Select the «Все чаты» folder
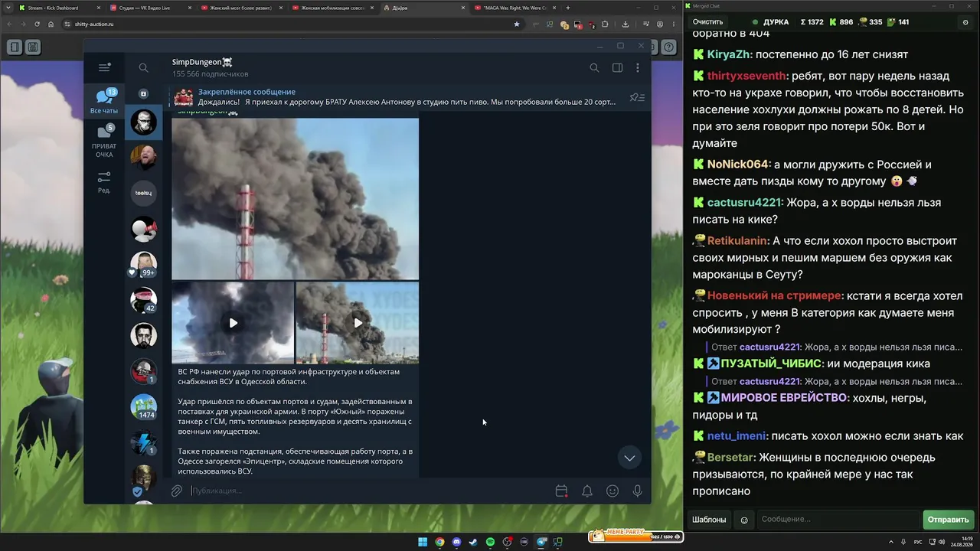The image size is (980, 551). (104, 102)
